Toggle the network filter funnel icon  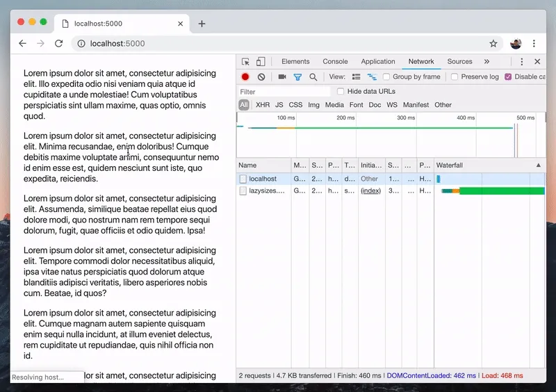point(297,77)
